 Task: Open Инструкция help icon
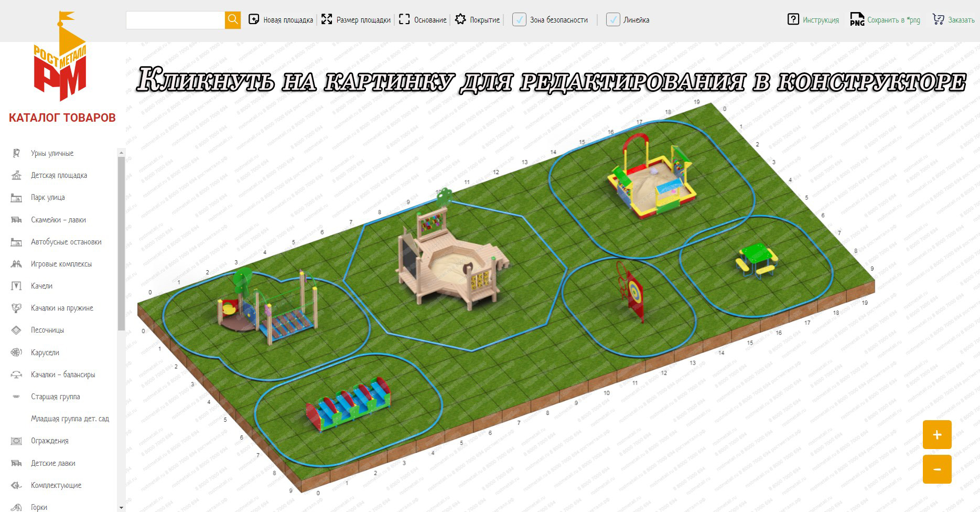pos(793,20)
